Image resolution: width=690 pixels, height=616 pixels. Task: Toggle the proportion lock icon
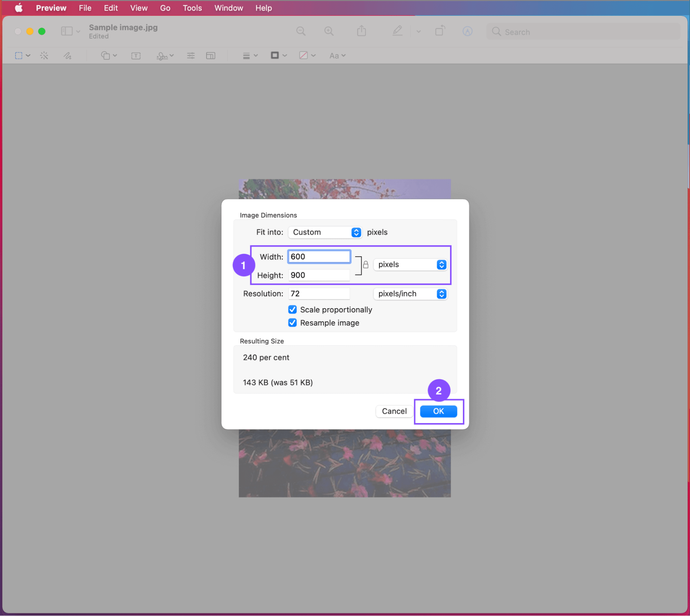click(x=366, y=265)
